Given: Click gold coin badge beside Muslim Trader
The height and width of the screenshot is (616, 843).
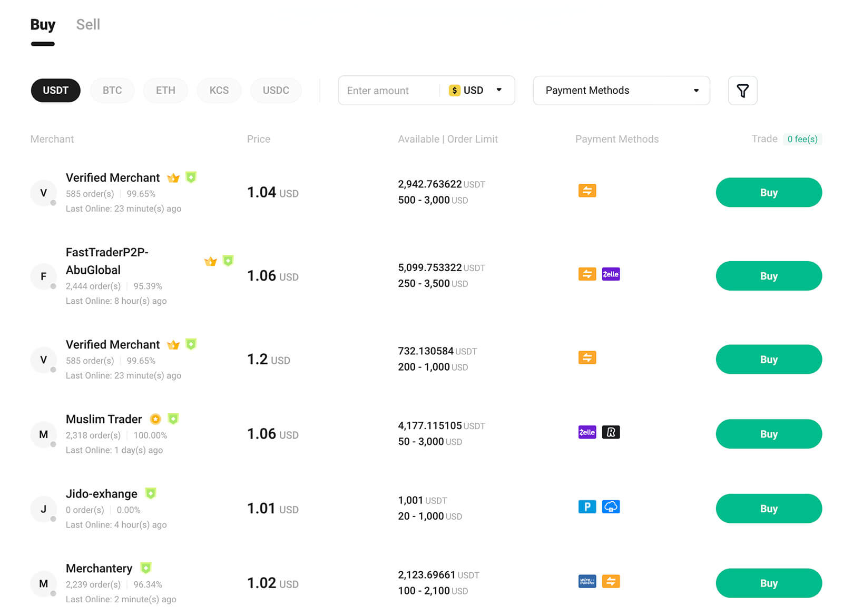Looking at the screenshot, I should point(155,419).
